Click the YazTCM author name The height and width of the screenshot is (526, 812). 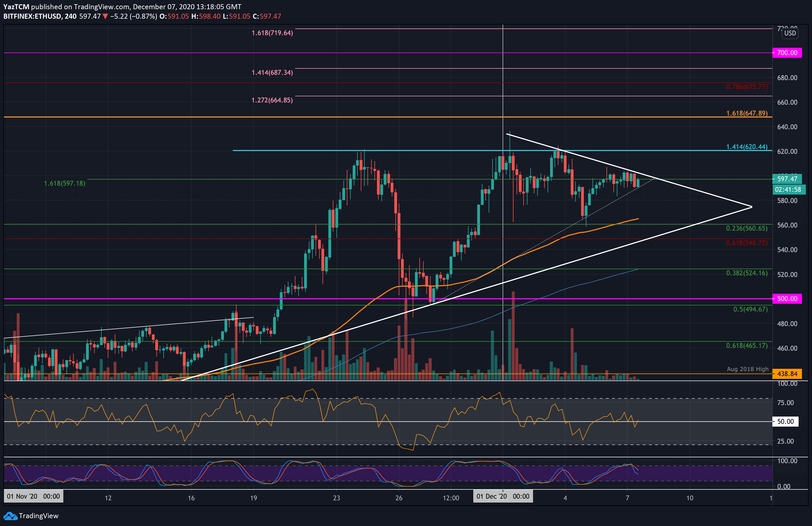click(16, 7)
